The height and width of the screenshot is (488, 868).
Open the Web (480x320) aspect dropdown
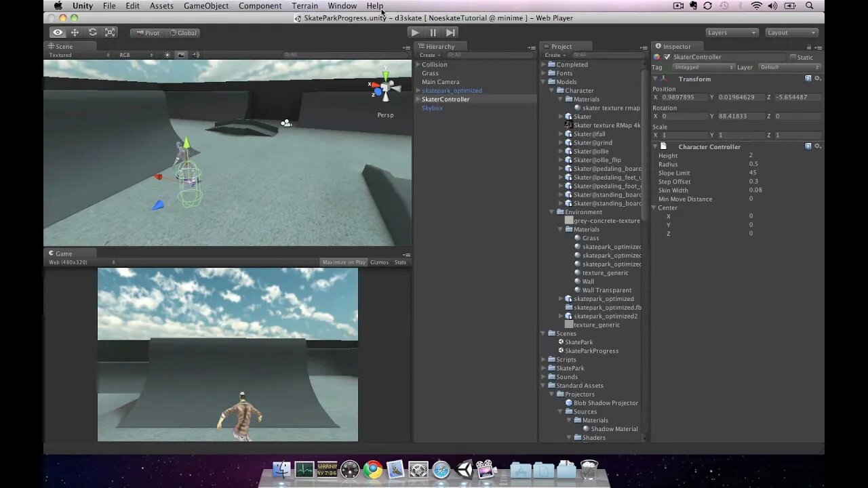click(x=81, y=262)
